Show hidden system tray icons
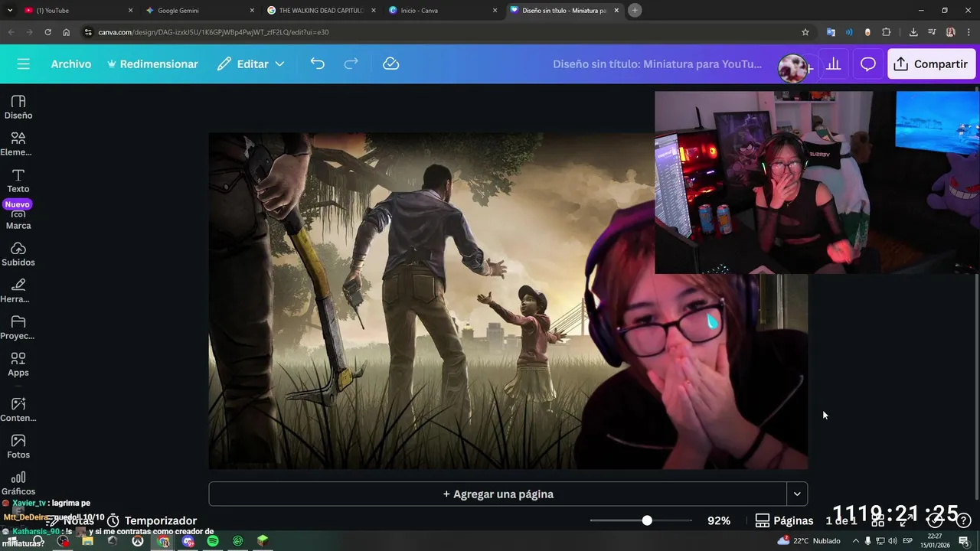The height and width of the screenshot is (551, 980). [x=856, y=541]
